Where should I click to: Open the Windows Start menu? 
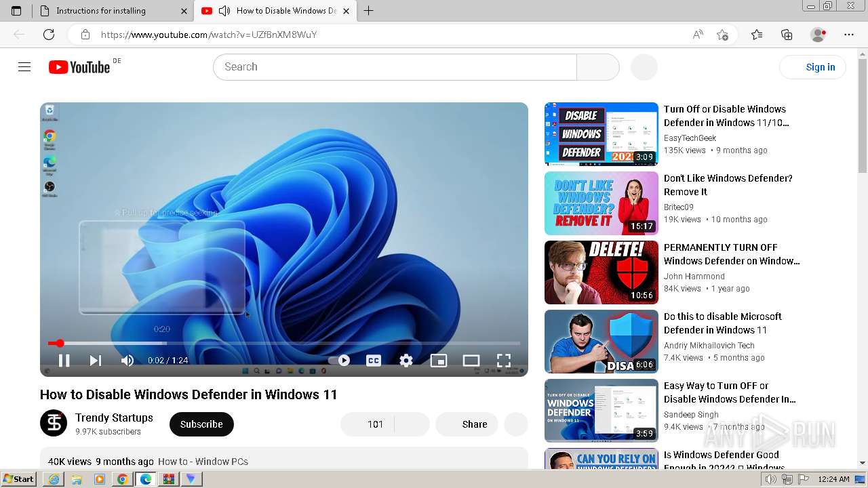(19, 479)
